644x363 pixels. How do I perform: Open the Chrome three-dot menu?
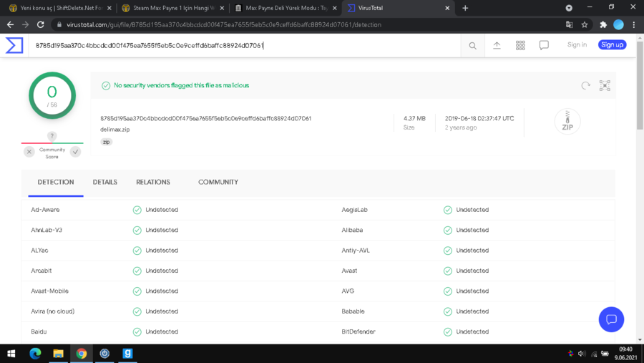[633, 24]
